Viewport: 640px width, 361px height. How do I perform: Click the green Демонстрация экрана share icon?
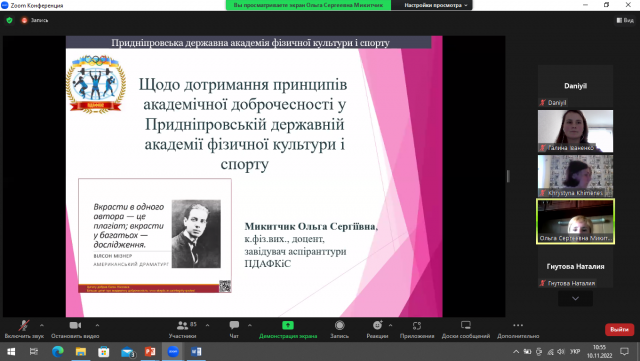click(x=288, y=325)
